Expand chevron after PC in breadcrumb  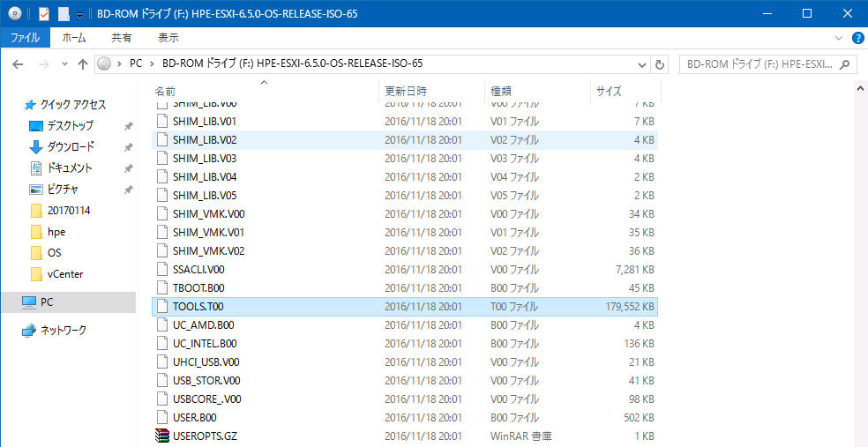(152, 63)
